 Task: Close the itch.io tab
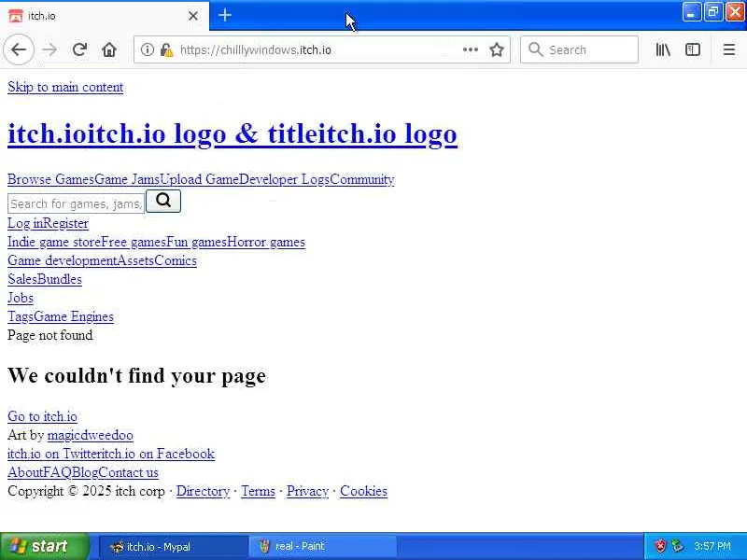pos(193,16)
